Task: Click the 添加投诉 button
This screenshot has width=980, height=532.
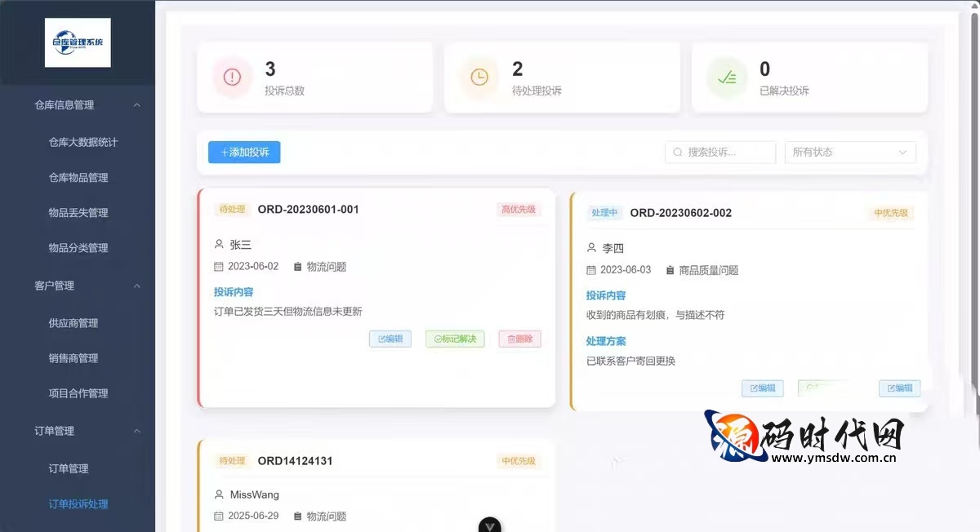Action: pos(243,152)
